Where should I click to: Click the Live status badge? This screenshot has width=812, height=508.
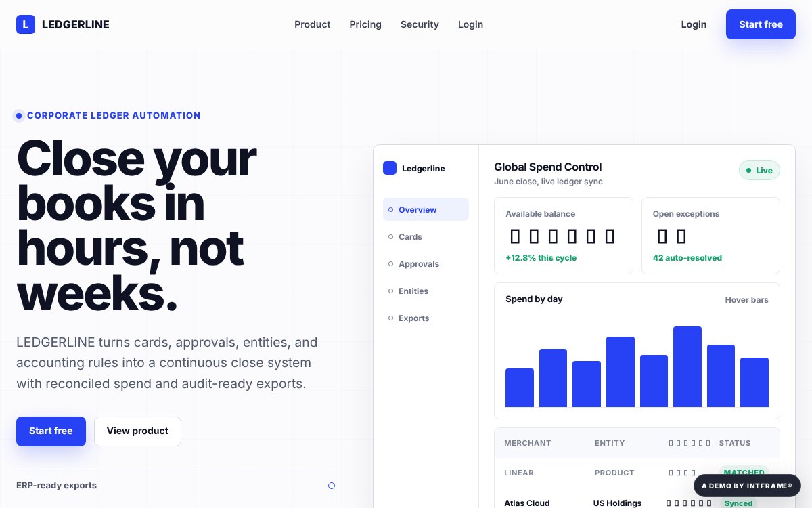click(759, 170)
